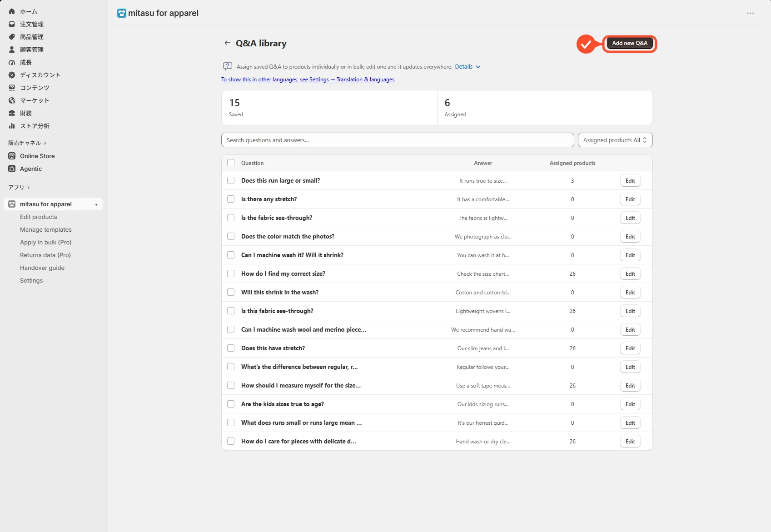Screen dimensions: 771x532
Task: Click the mitasu app logo in header
Action: coord(121,13)
